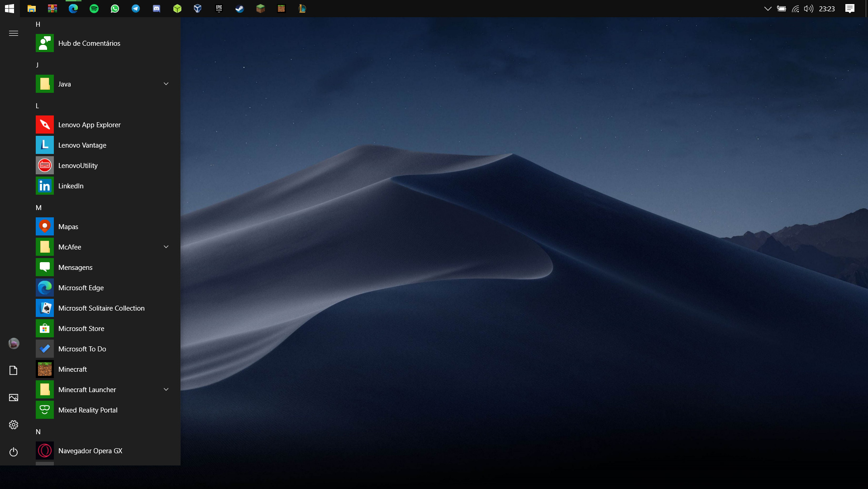Open the League of Legends taskbar icon
868x489 pixels.
302,9
